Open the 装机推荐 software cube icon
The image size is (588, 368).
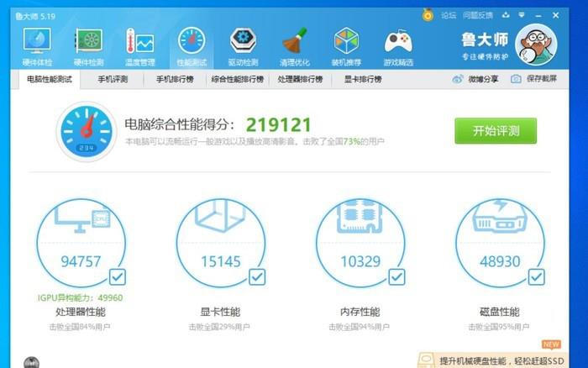click(x=346, y=46)
